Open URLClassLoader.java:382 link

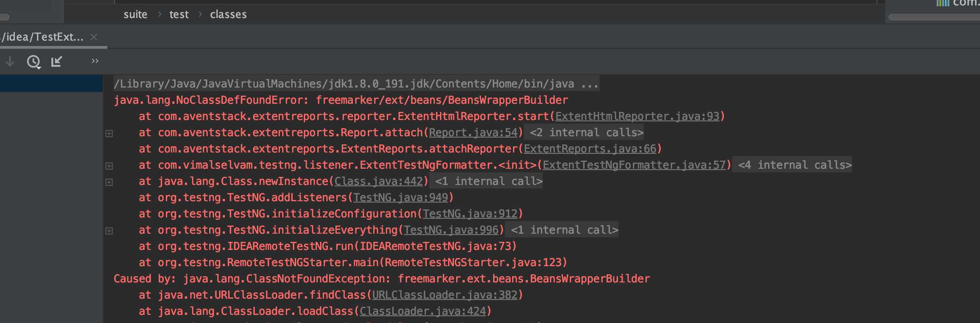(445, 295)
